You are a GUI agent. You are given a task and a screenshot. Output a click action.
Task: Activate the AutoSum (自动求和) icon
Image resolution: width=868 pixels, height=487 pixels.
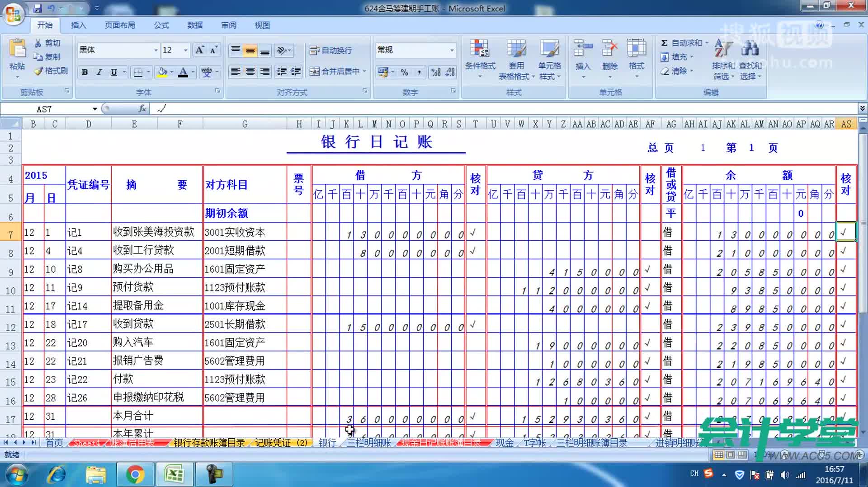pos(665,42)
